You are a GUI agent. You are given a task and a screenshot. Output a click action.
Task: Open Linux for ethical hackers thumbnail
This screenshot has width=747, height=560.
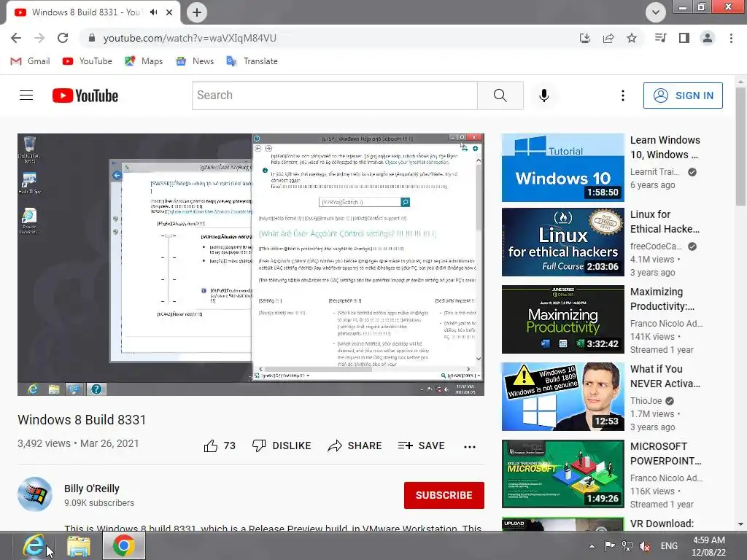click(562, 242)
